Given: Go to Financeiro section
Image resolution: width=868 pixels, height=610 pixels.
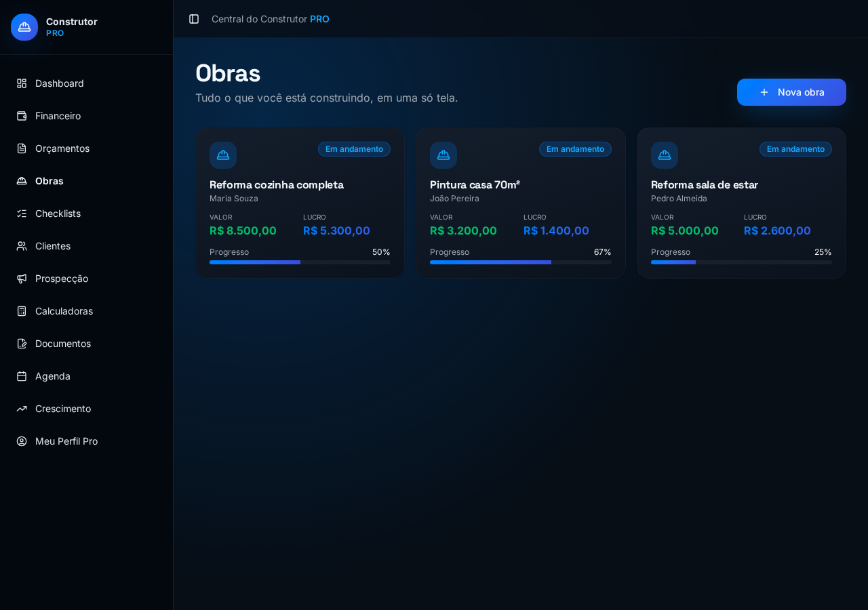Looking at the screenshot, I should click(86, 116).
